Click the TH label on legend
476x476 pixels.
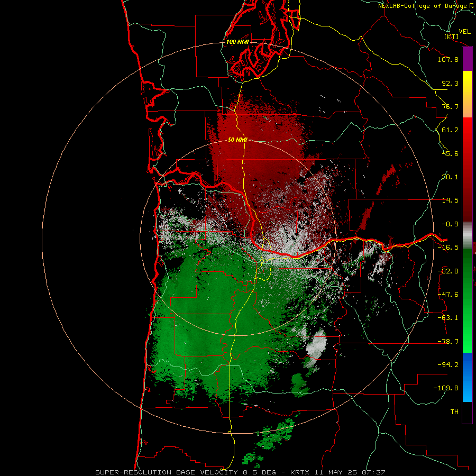pyautogui.click(x=454, y=412)
